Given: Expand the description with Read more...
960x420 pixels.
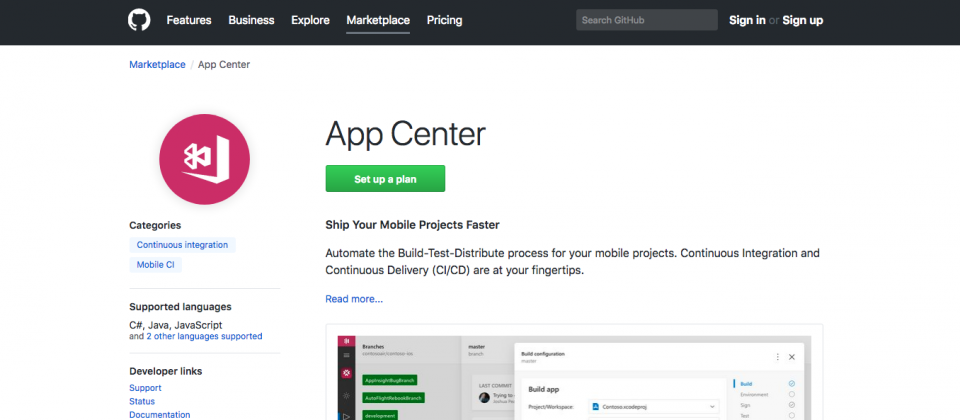Looking at the screenshot, I should click(354, 299).
